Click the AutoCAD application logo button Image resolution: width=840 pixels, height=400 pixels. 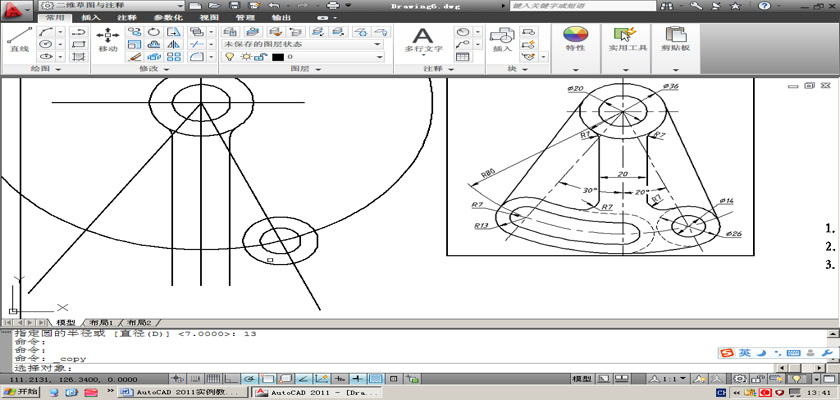click(14, 8)
